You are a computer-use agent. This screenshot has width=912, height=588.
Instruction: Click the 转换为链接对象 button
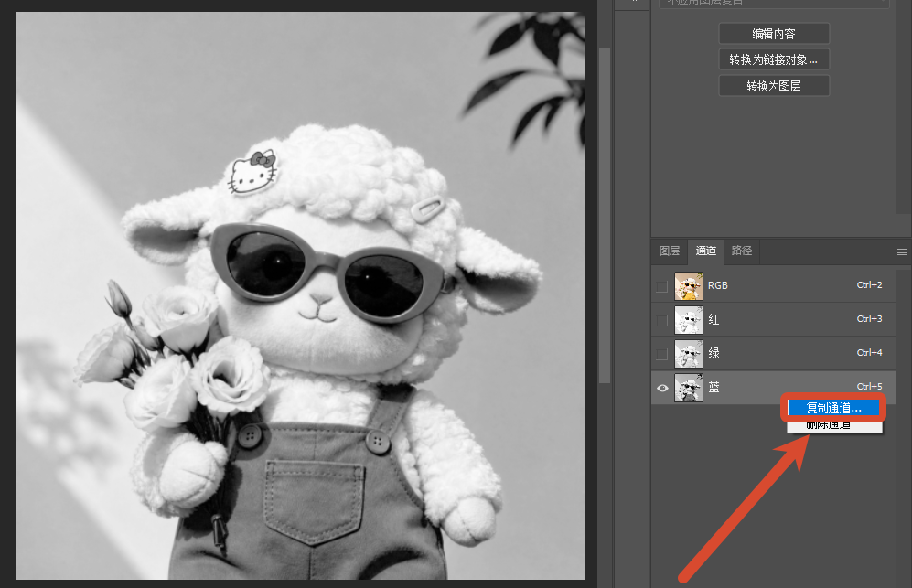tap(774, 59)
